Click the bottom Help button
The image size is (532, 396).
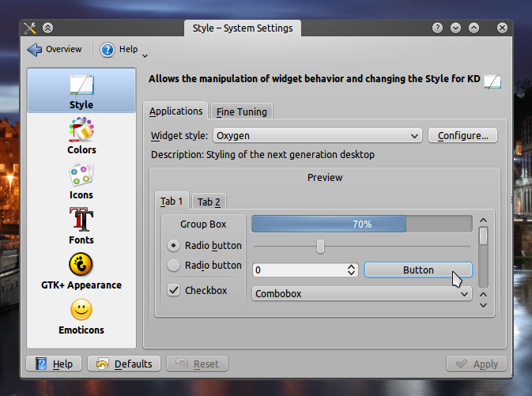pos(54,364)
